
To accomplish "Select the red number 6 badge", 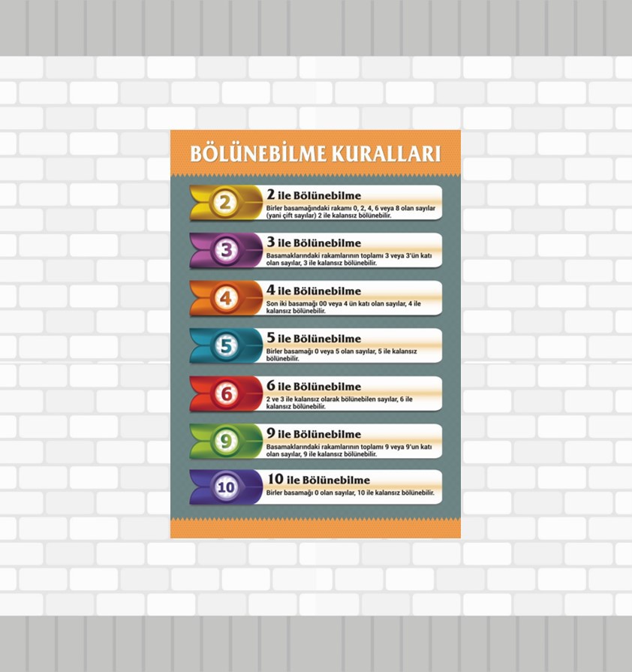I will click(x=226, y=393).
